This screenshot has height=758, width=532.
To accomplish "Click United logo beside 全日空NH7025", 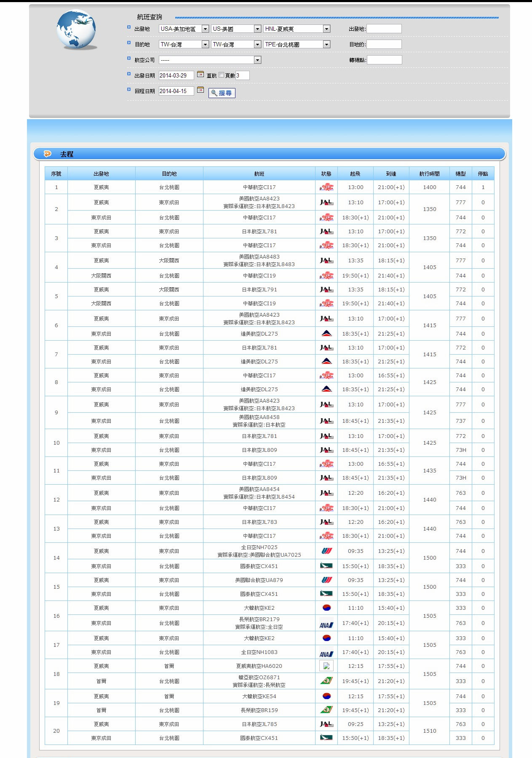I will coord(326,551).
